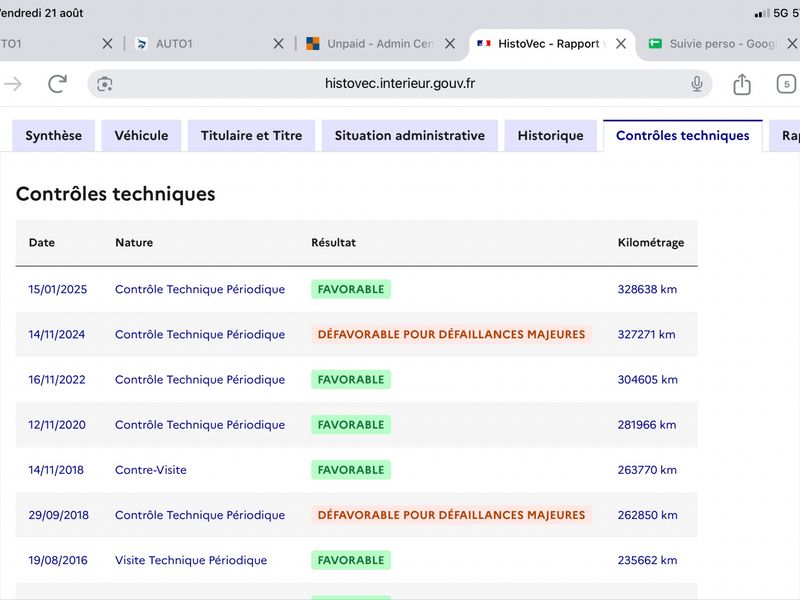Open page settings icon in address bar
The width and height of the screenshot is (800, 600).
(x=105, y=84)
